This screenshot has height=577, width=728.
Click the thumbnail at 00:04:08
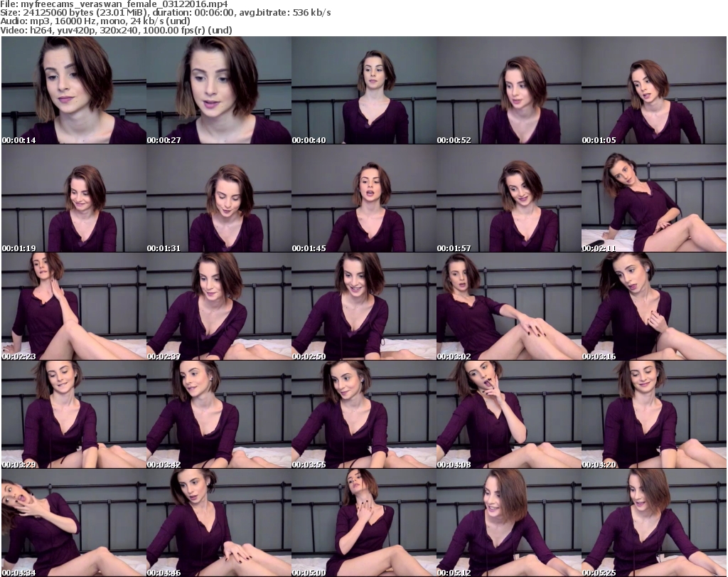point(508,414)
